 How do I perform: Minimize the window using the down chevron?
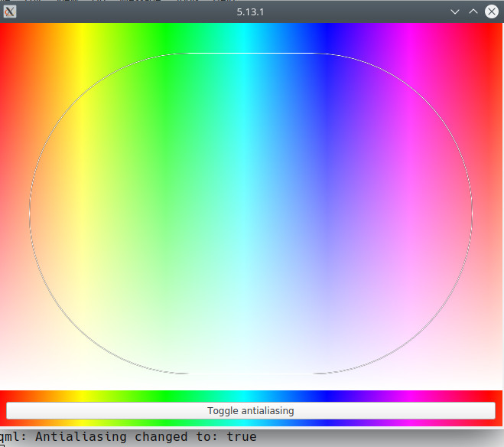455,11
